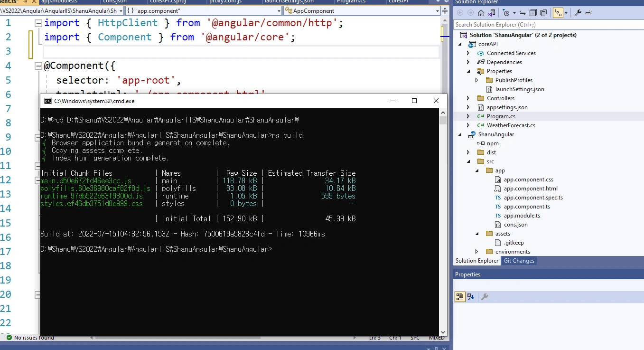Click Sync with Active Document arrows icon
Viewport: 644px width, 350px height.
[x=523, y=13]
